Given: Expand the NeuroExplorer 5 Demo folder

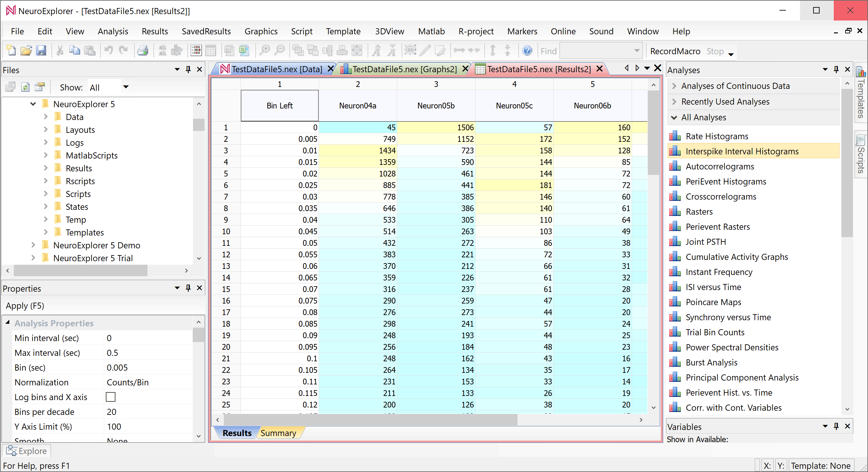Looking at the screenshot, I should click(33, 245).
